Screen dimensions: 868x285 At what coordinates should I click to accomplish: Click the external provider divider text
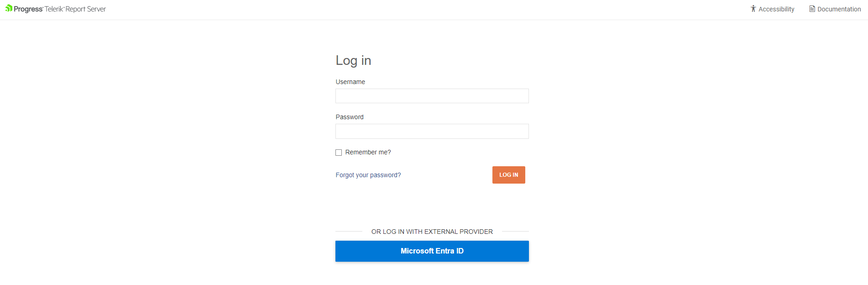tap(432, 232)
